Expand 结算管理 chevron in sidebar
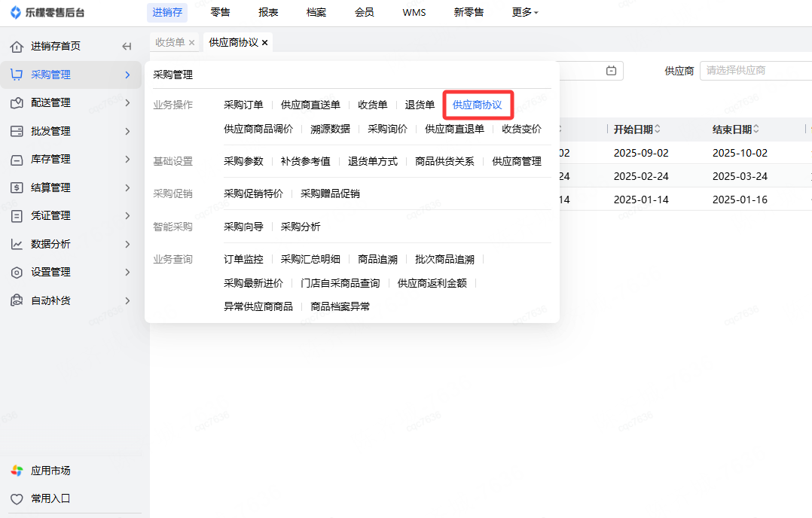This screenshot has width=812, height=518. 127,187
